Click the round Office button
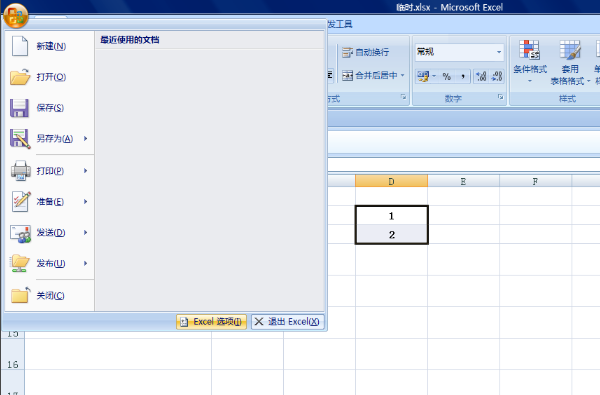The width and height of the screenshot is (600, 395). (x=16, y=16)
